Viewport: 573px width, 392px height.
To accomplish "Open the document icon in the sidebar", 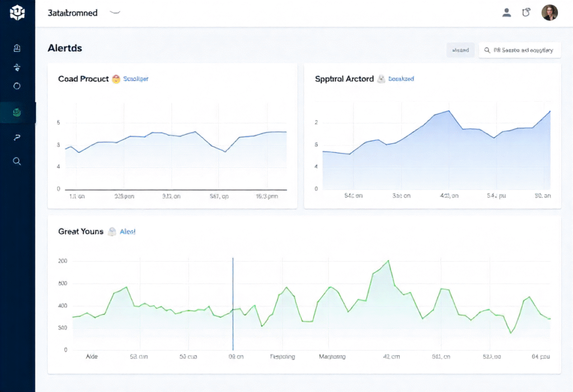I will pos(17,48).
